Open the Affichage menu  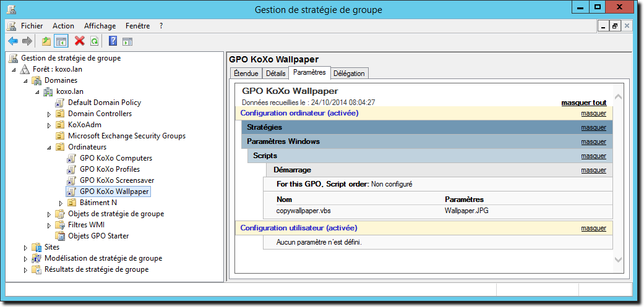(100, 26)
